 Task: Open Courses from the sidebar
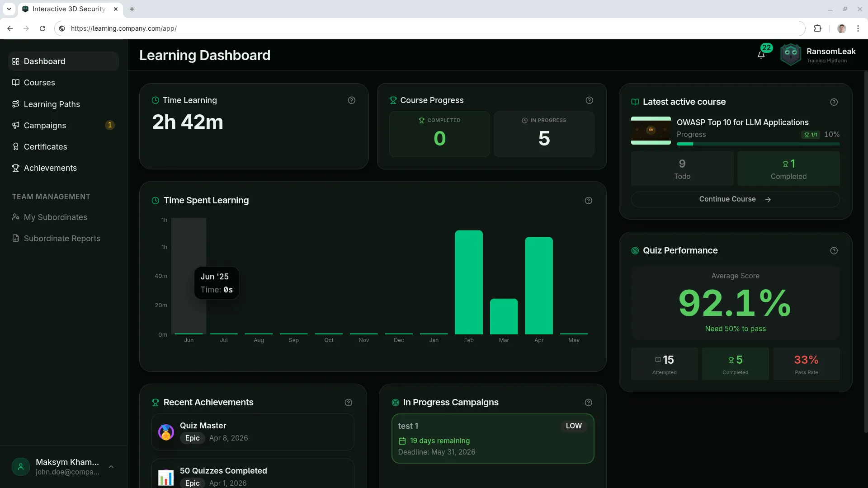pyautogui.click(x=63, y=83)
